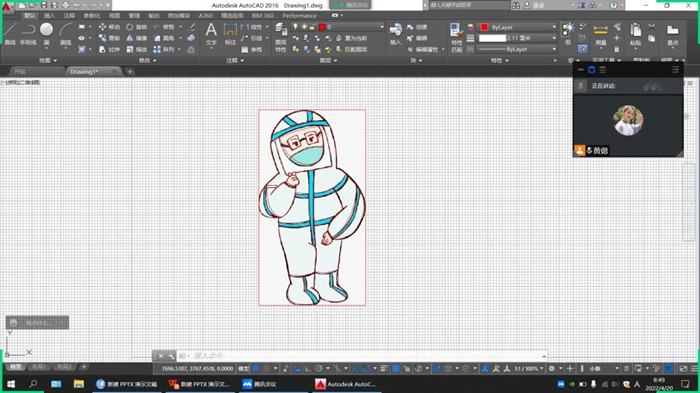Open the Performance ribbon tab
Screen dimensions: 700x393
pos(300,16)
